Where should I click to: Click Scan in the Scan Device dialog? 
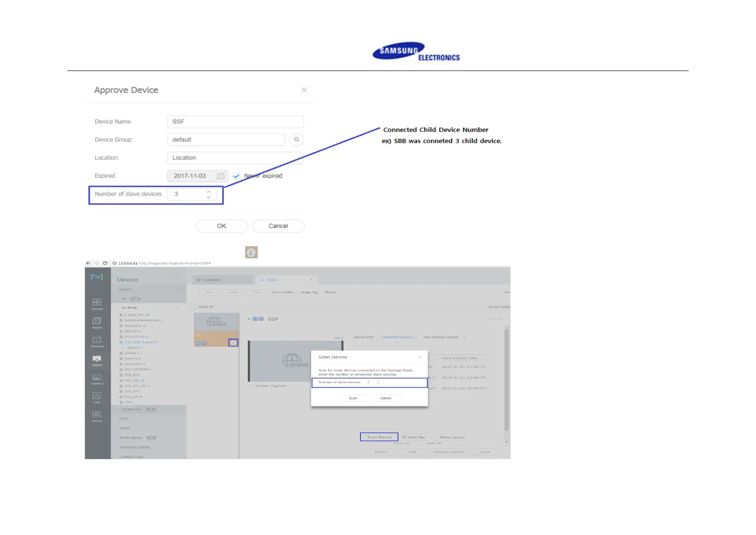point(353,398)
